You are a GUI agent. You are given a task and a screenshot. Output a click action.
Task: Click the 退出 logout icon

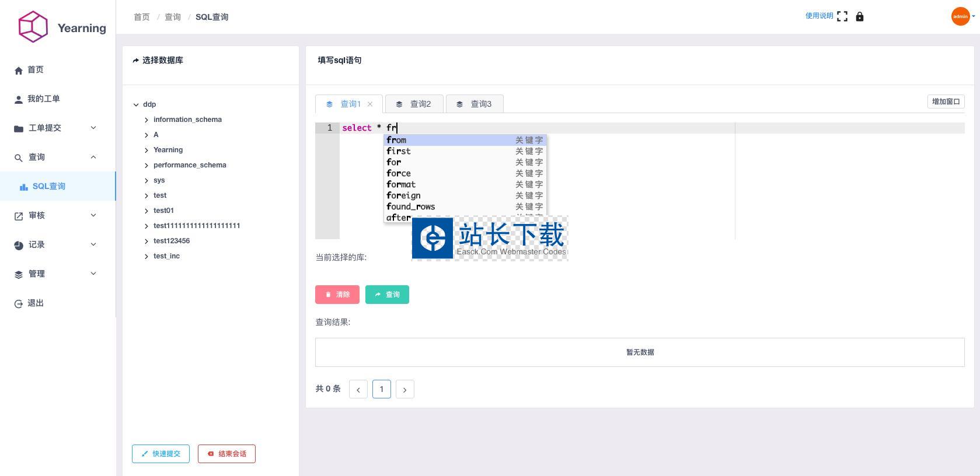click(x=19, y=303)
